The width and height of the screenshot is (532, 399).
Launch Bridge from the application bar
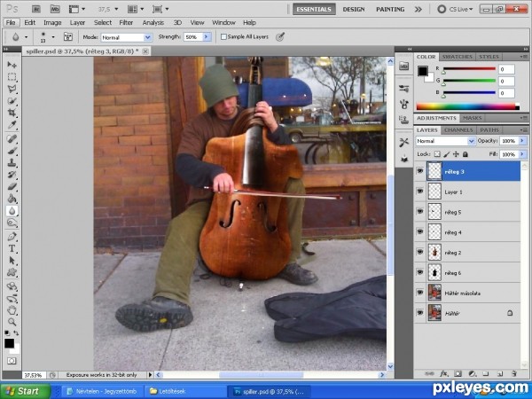pos(36,9)
